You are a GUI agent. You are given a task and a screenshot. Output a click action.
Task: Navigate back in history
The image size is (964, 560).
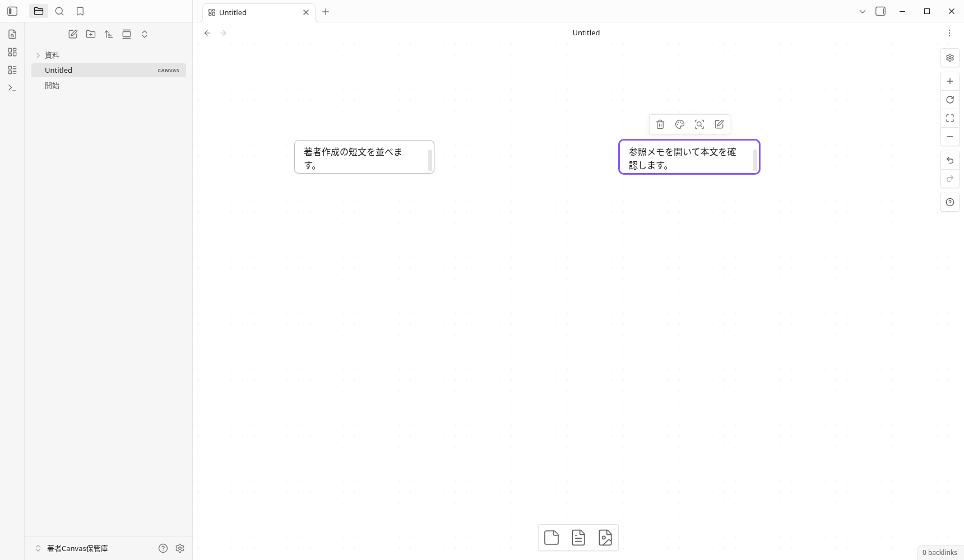point(207,33)
